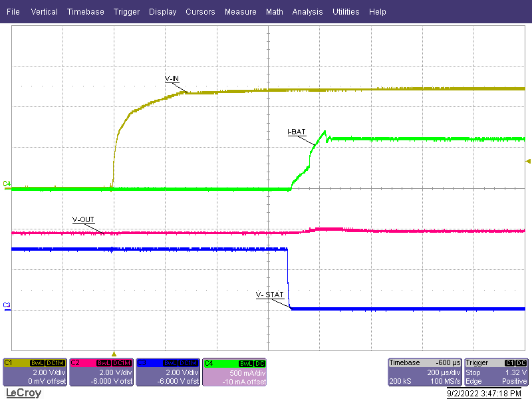This screenshot has height=399, width=532.
Task: Open the Utilities menu
Action: pos(346,11)
